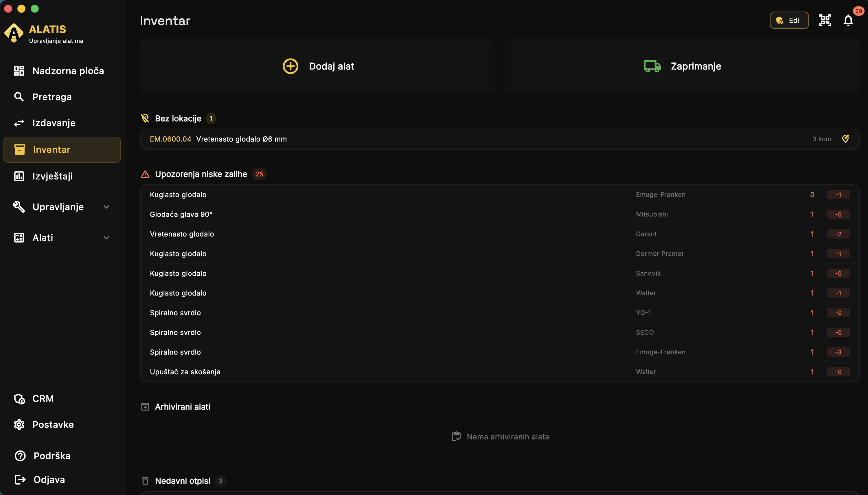This screenshot has width=868, height=495.
Task: Click the Bez lokacije count badge 1
Action: tap(211, 118)
